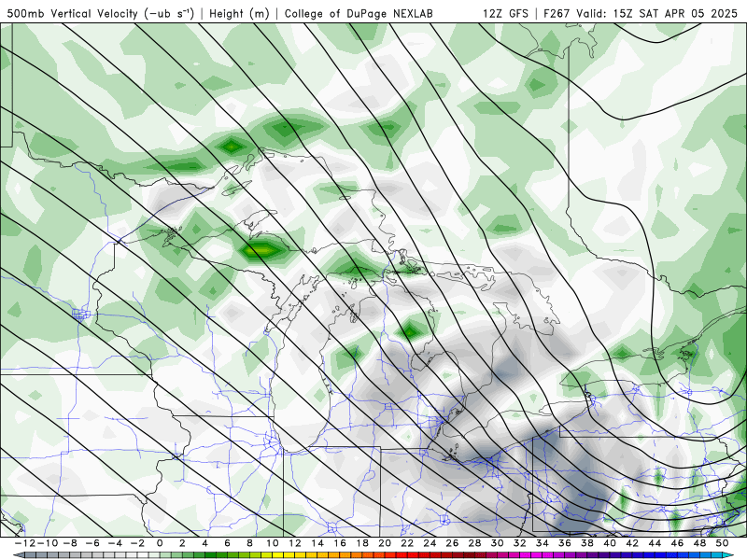Click the '18' colorbar label

pyautogui.click(x=362, y=543)
